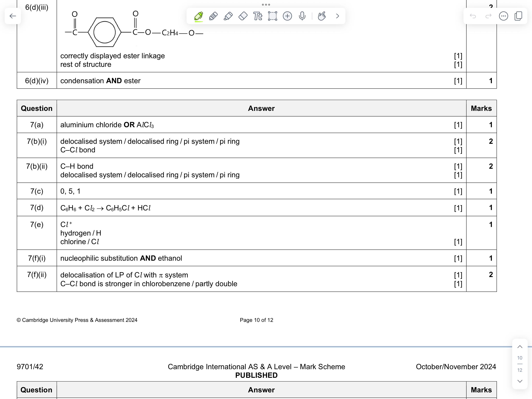Choose the rectangular selection tool
Image resolution: width=532 pixels, height=399 pixels.
coord(272,16)
